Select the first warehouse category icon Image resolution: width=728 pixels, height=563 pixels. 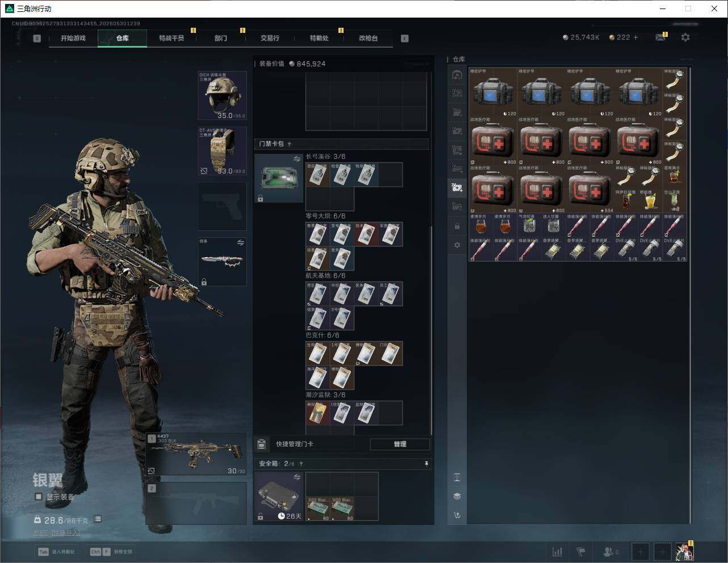click(457, 75)
